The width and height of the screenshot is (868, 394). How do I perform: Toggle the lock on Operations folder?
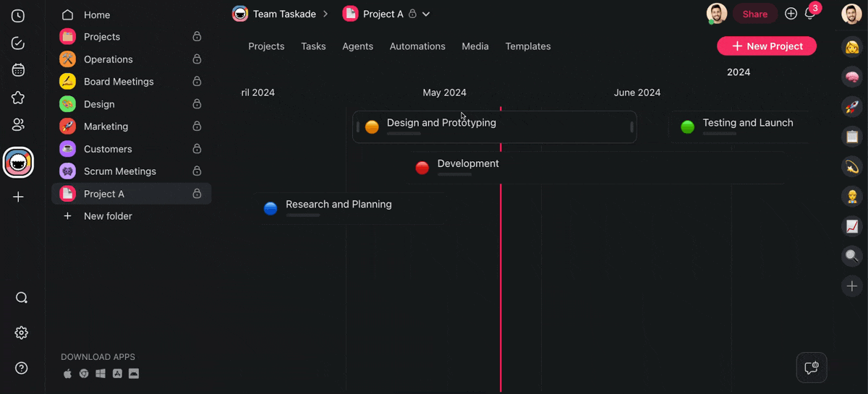point(197,59)
